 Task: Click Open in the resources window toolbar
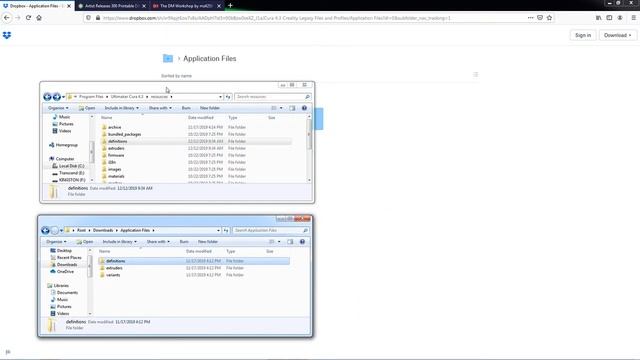click(87, 108)
